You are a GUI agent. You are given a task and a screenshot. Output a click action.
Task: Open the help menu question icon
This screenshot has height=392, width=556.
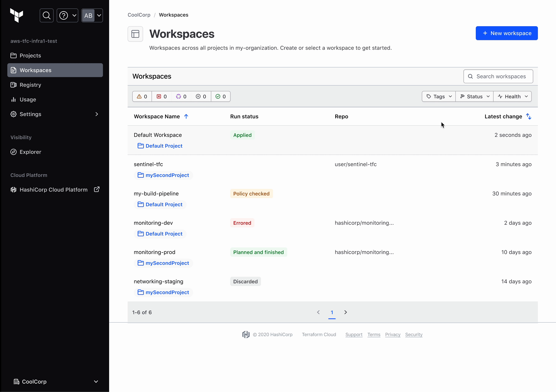click(67, 15)
